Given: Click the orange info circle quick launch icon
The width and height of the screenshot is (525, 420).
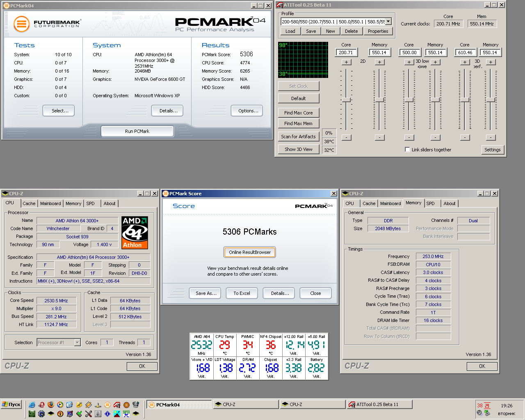Looking at the screenshot, I should click(60, 414).
